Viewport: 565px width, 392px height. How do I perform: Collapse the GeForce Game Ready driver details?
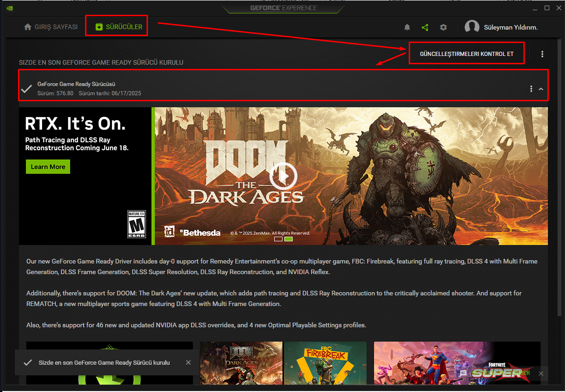click(541, 89)
